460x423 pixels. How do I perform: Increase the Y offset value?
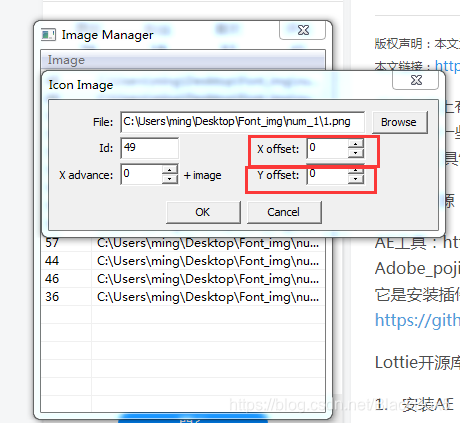pyautogui.click(x=356, y=170)
